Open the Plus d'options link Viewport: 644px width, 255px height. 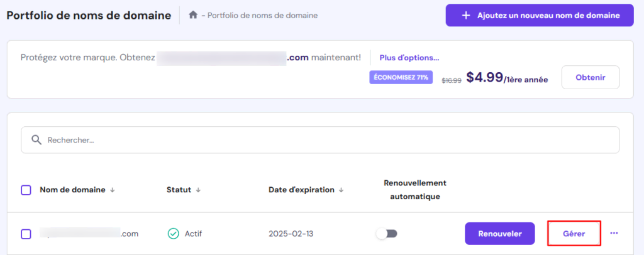(x=409, y=58)
